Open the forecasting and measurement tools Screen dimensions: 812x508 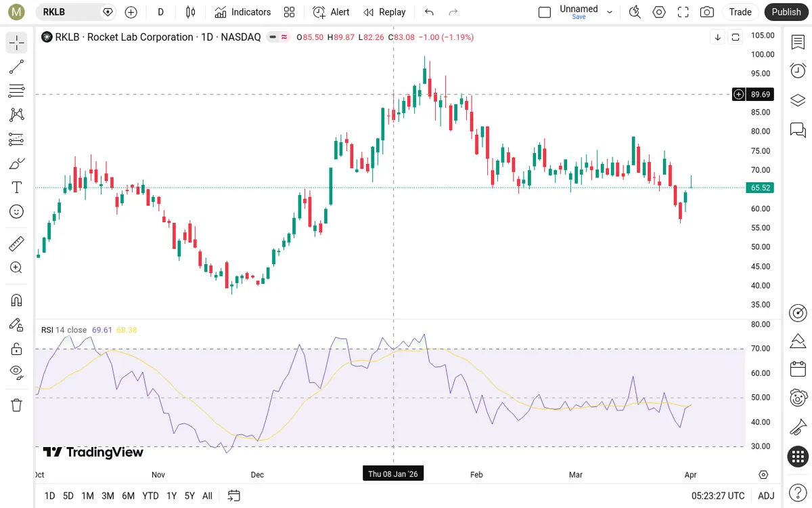tap(17, 140)
